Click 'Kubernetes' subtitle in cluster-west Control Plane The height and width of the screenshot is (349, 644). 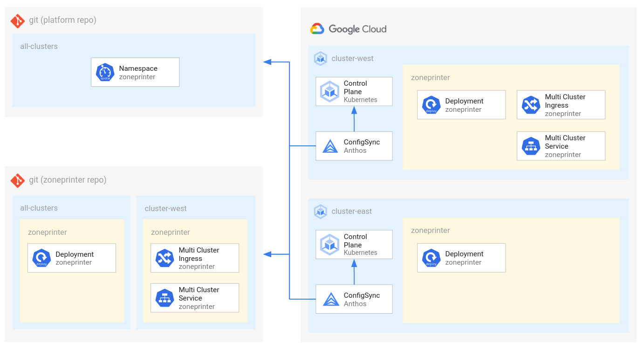click(x=361, y=100)
